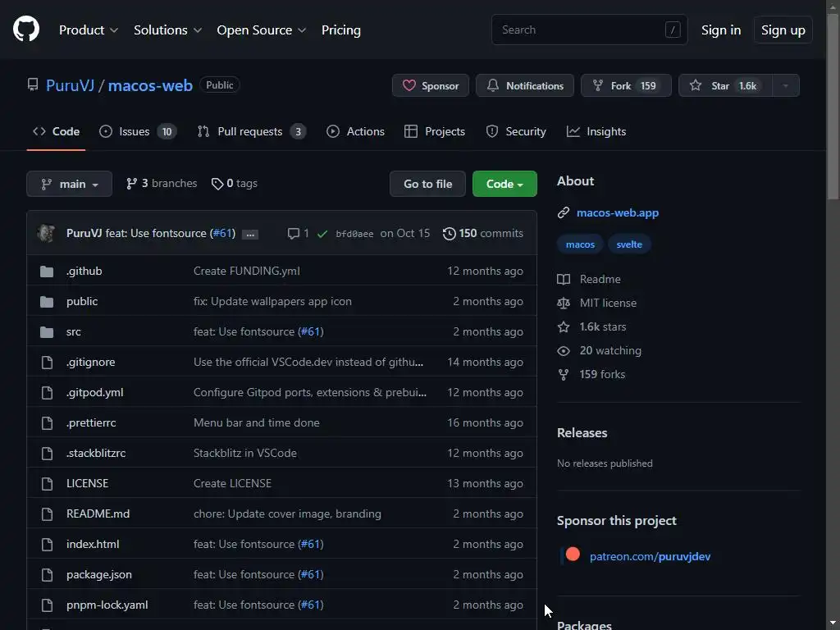Open the .github folder icon
This screenshot has height=630, width=840.
pos(47,272)
